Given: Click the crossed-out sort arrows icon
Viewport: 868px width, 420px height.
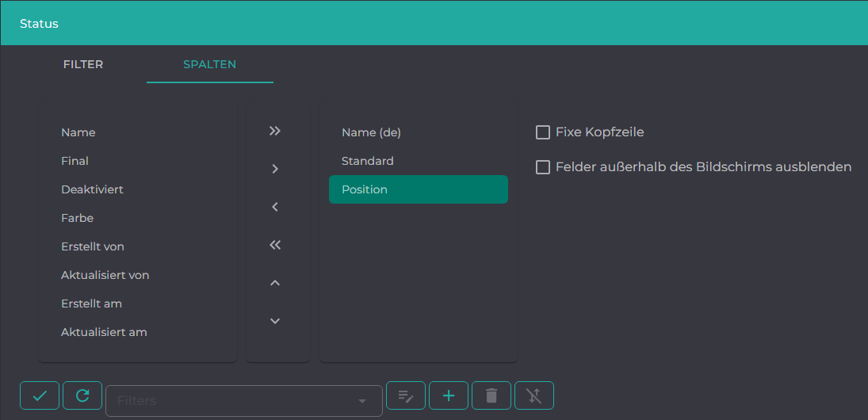Looking at the screenshot, I should coord(534,395).
